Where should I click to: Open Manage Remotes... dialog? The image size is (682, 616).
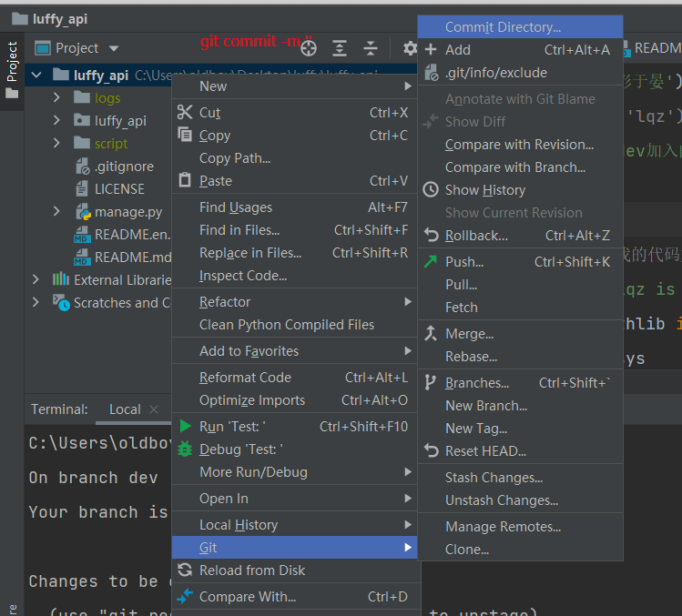(520, 527)
